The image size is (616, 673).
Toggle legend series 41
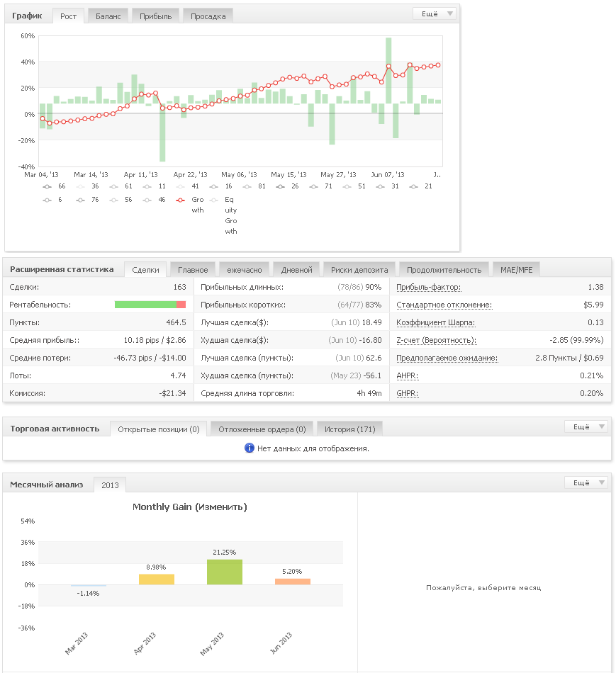click(x=188, y=186)
